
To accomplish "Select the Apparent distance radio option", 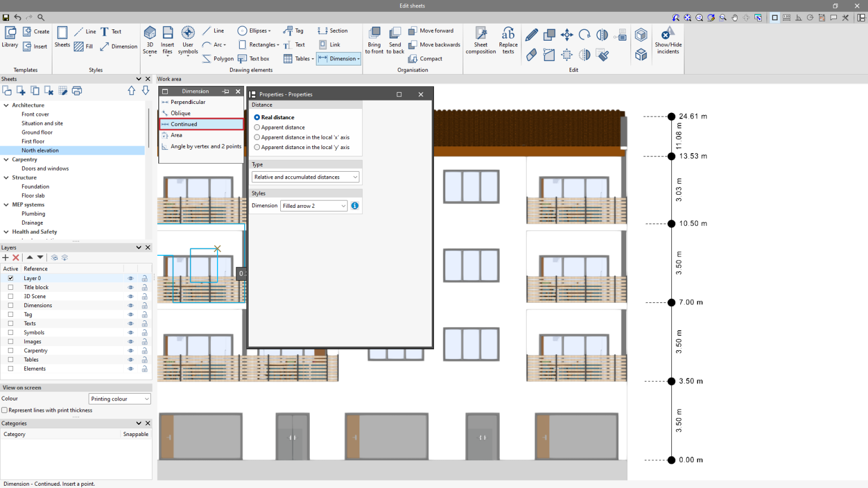I will [257, 127].
